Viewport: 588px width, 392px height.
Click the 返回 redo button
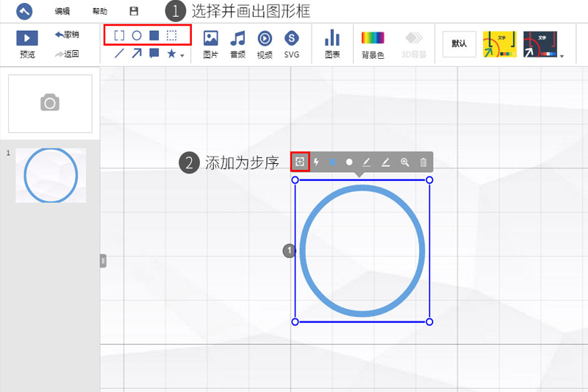point(67,54)
